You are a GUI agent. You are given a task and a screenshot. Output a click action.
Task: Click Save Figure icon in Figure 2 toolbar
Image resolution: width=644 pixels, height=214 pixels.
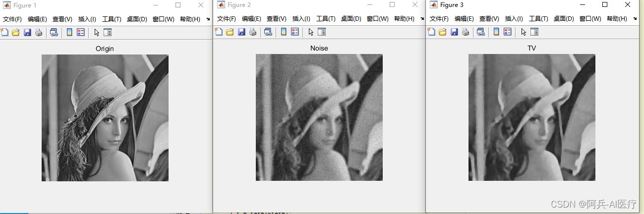pos(241,32)
